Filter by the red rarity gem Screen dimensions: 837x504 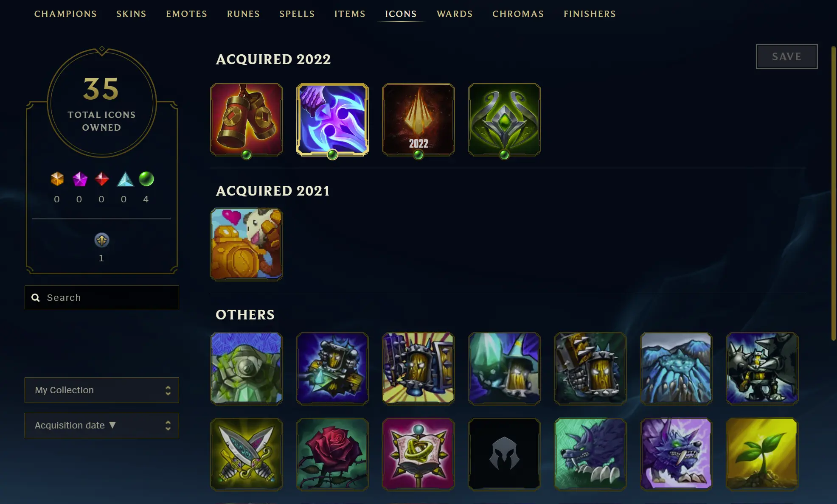(102, 179)
